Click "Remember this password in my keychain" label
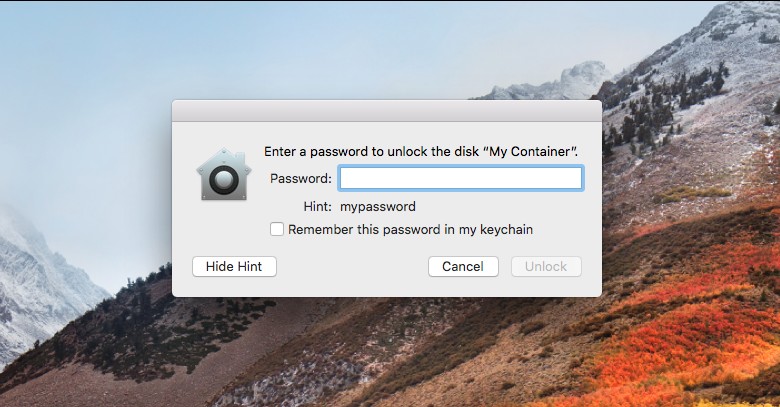 [410, 230]
